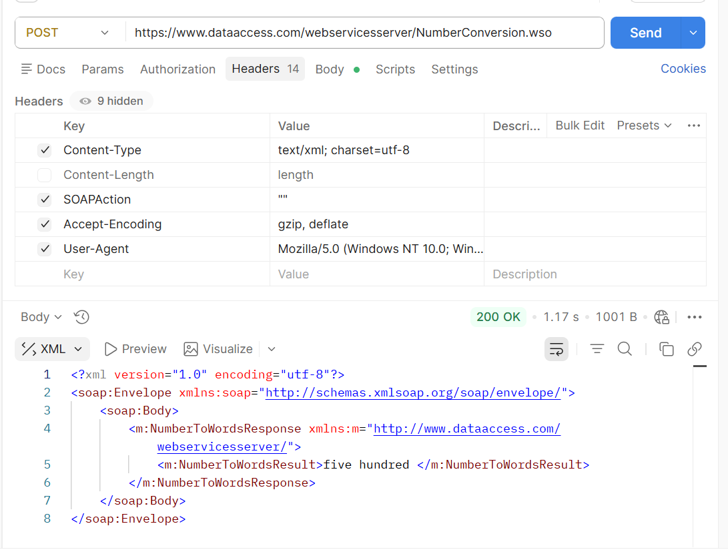The image size is (728, 560).
Task: Enable the Content-Length header checkbox
Action: pyautogui.click(x=45, y=175)
